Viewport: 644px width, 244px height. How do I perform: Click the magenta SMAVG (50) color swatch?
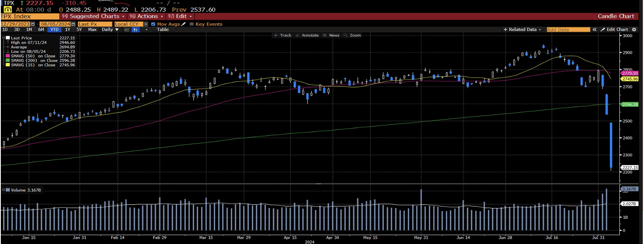pyautogui.click(x=8, y=56)
